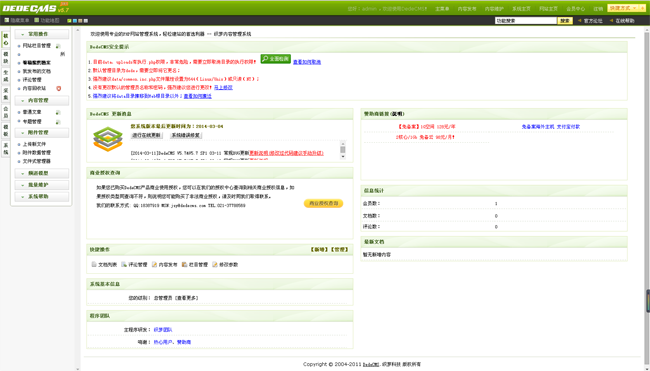The image size is (650, 371).
Task: Click 注销 to log out
Action: click(598, 9)
